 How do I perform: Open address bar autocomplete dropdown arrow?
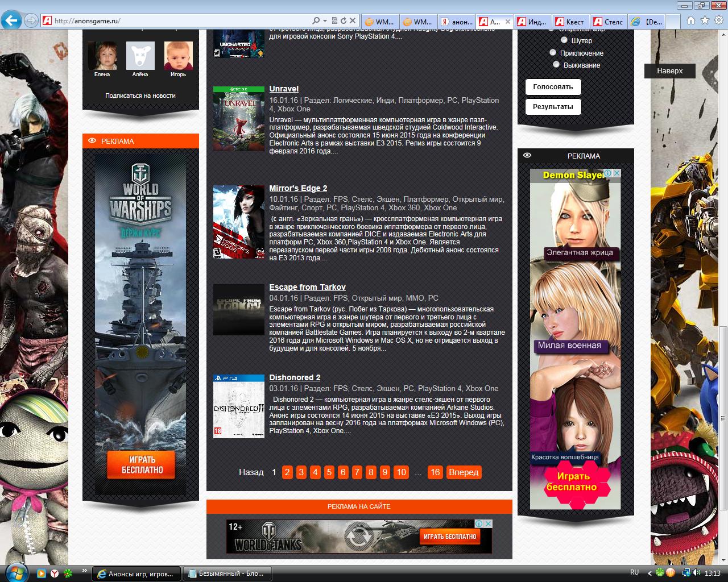point(325,21)
